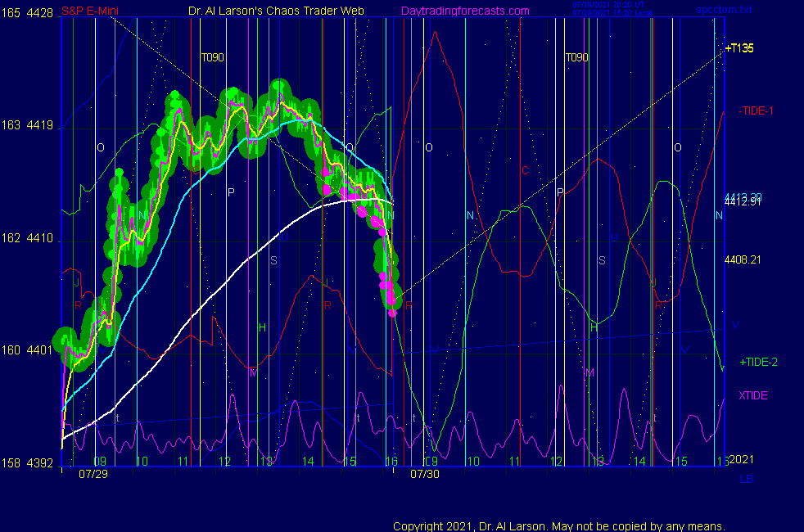Click the left yellow T090 marker
This screenshot has height=532, width=804.
213,58
